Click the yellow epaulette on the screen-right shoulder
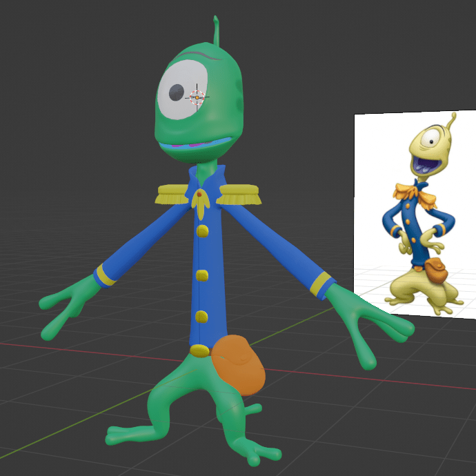The image size is (476, 476). 239,197
